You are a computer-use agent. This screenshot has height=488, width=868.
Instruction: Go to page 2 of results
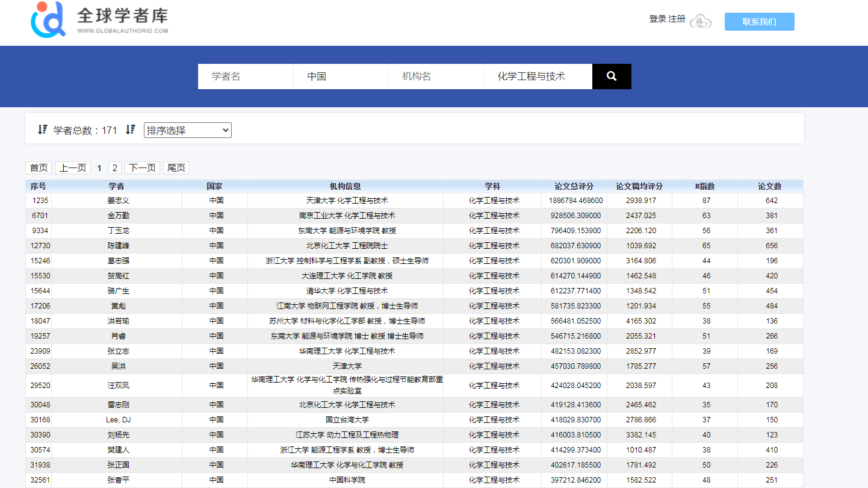pyautogui.click(x=114, y=168)
